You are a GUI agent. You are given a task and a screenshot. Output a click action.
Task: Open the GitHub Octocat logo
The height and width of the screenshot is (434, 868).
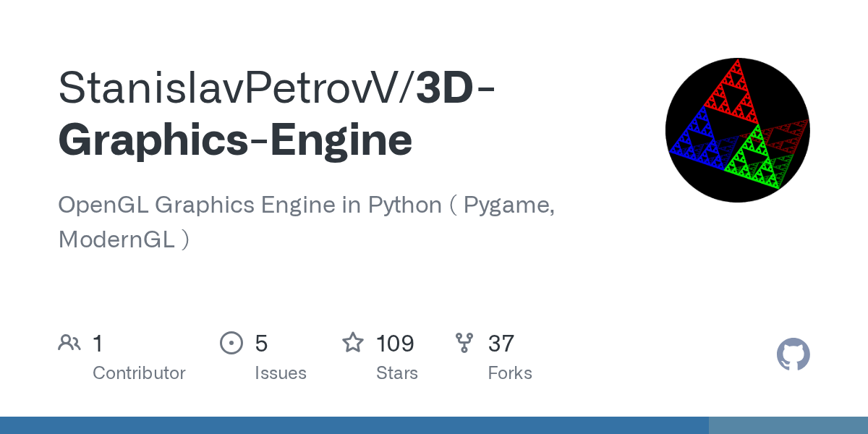click(793, 355)
